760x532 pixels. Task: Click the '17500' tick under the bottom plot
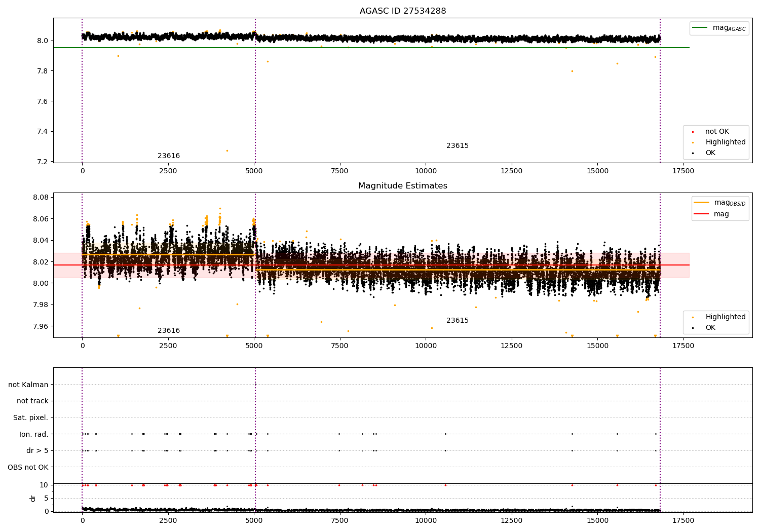point(683,520)
